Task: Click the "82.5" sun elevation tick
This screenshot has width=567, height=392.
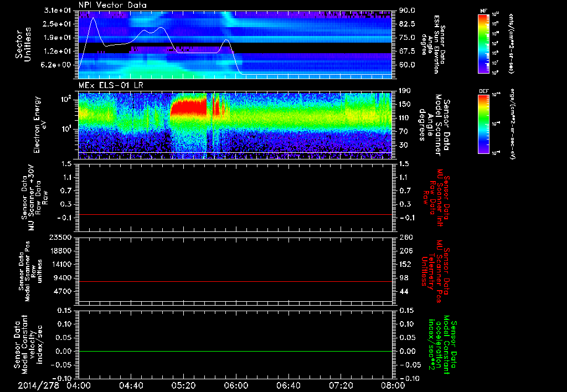Action: (407, 24)
